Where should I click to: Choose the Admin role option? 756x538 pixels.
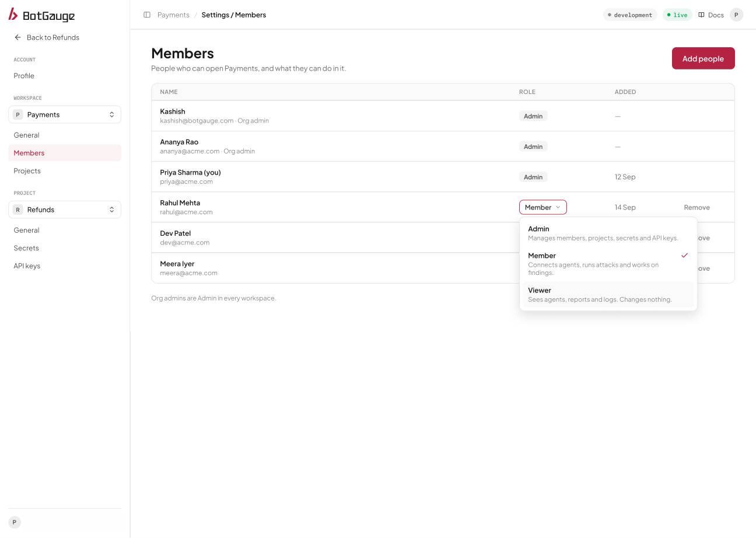(608, 233)
